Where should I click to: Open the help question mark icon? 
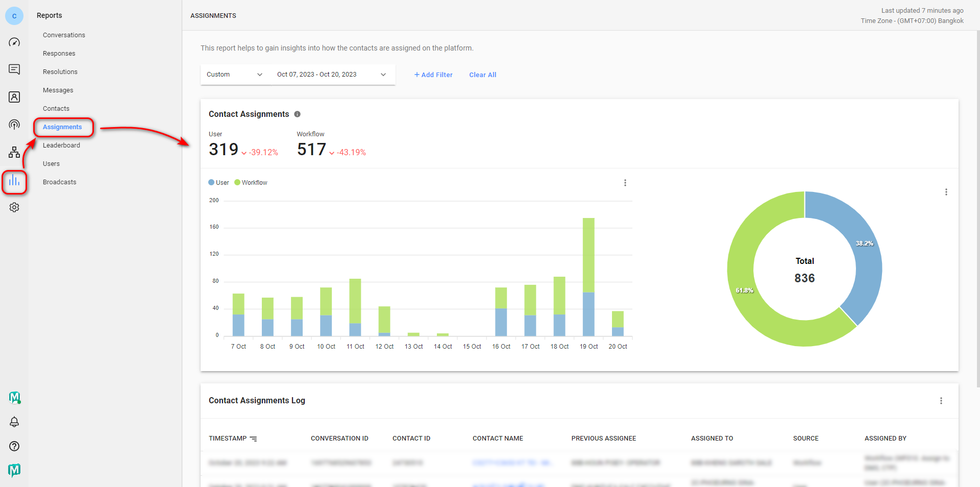(14, 446)
